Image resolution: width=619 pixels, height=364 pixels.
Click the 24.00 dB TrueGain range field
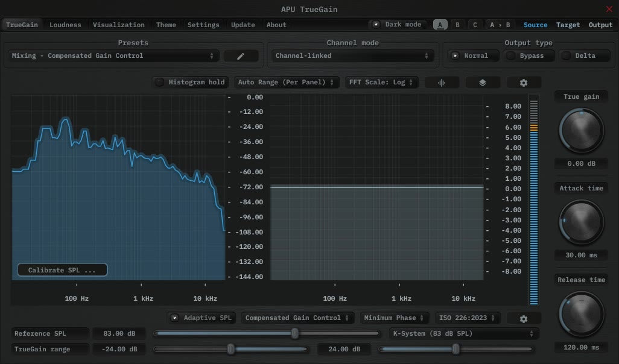[x=344, y=349]
